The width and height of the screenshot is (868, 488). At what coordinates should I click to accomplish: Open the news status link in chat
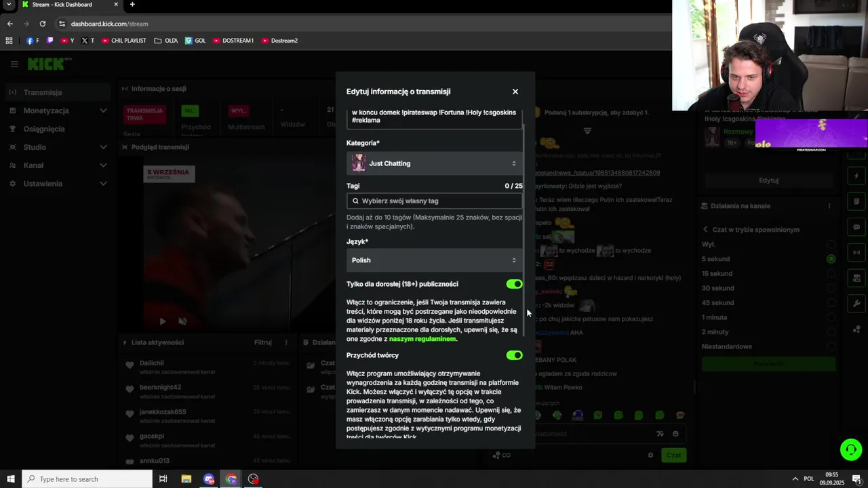[x=597, y=173]
